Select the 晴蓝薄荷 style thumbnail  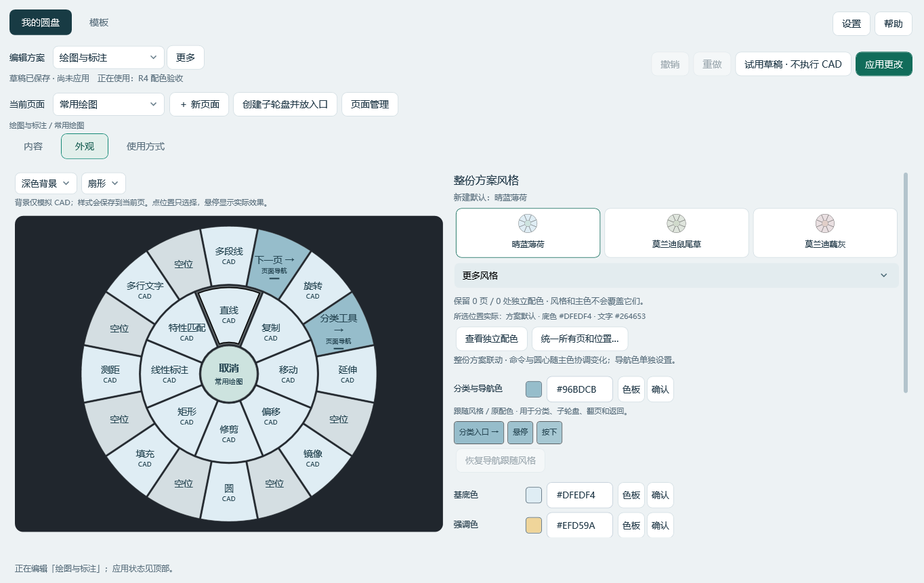pyautogui.click(x=528, y=233)
